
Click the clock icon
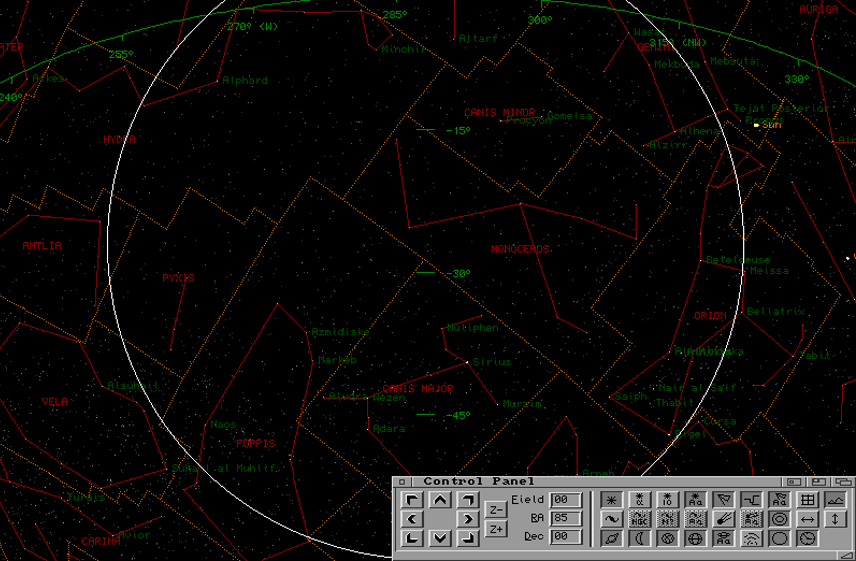click(x=808, y=539)
